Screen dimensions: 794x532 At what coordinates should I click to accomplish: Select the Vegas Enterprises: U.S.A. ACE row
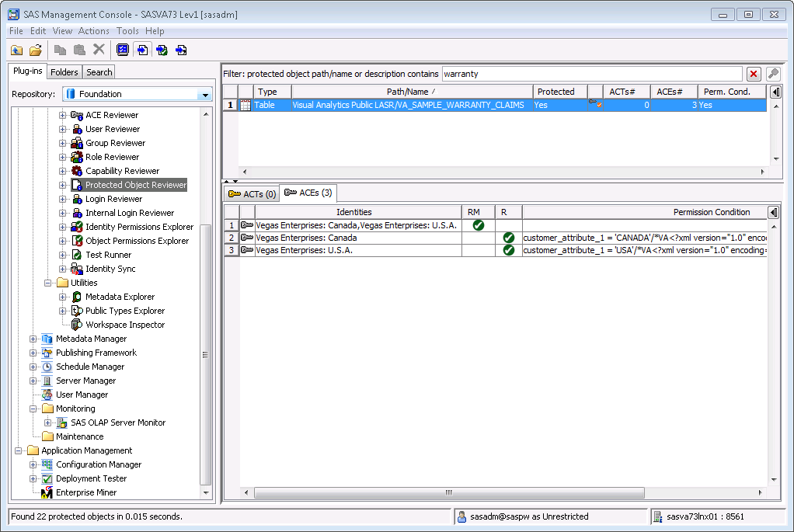496,250
